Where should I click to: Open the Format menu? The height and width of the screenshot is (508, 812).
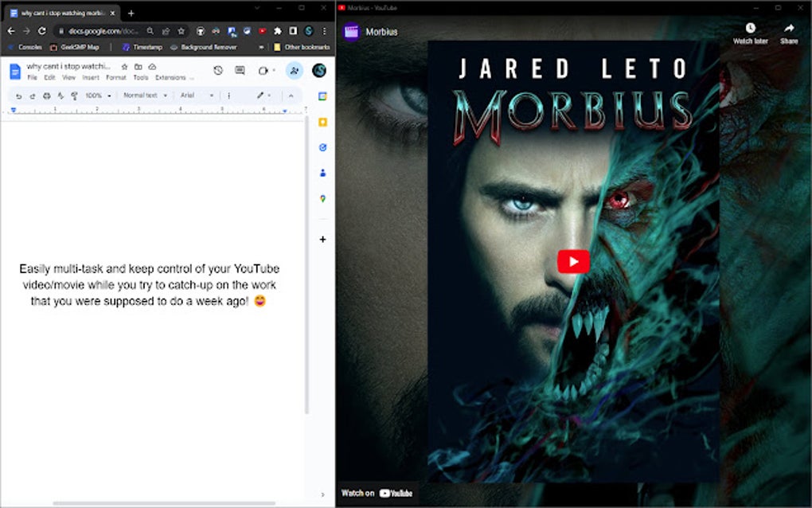[x=115, y=77]
